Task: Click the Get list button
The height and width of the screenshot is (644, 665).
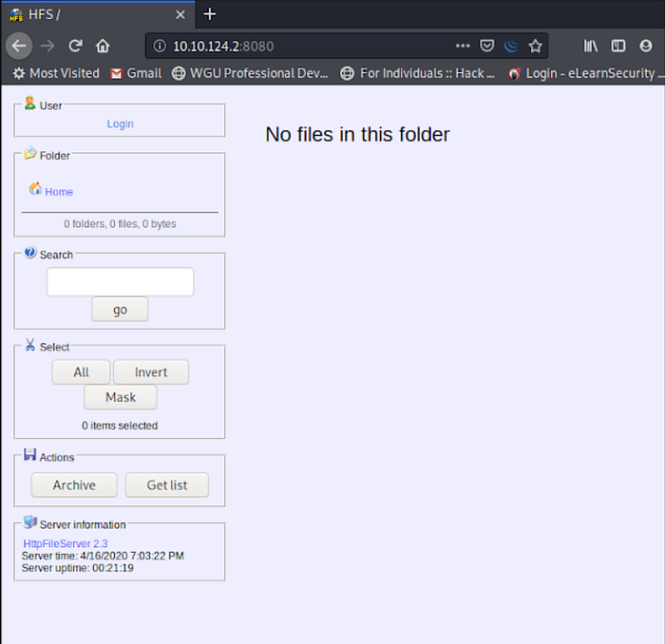Action: tap(167, 485)
